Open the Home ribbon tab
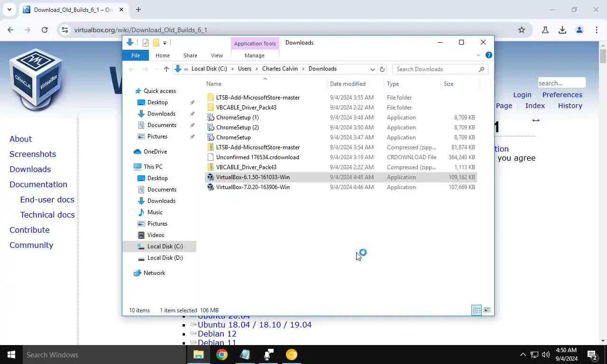The height and width of the screenshot is (364, 607). [x=162, y=55]
